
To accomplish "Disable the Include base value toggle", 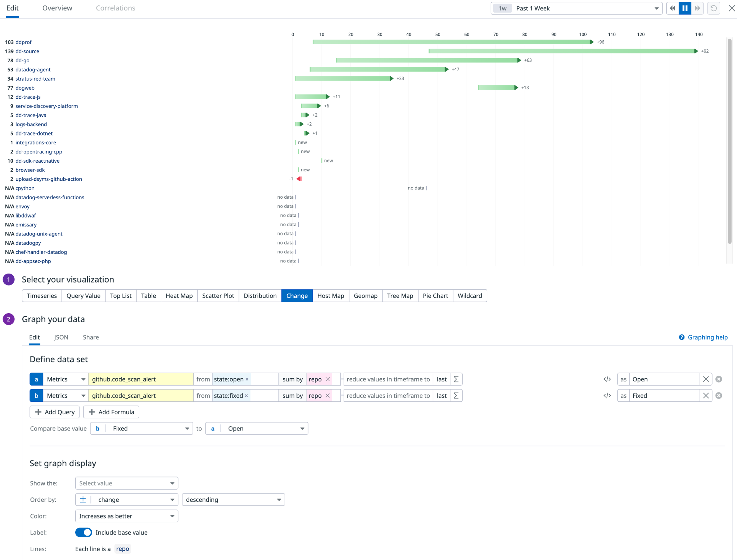I will [83, 532].
